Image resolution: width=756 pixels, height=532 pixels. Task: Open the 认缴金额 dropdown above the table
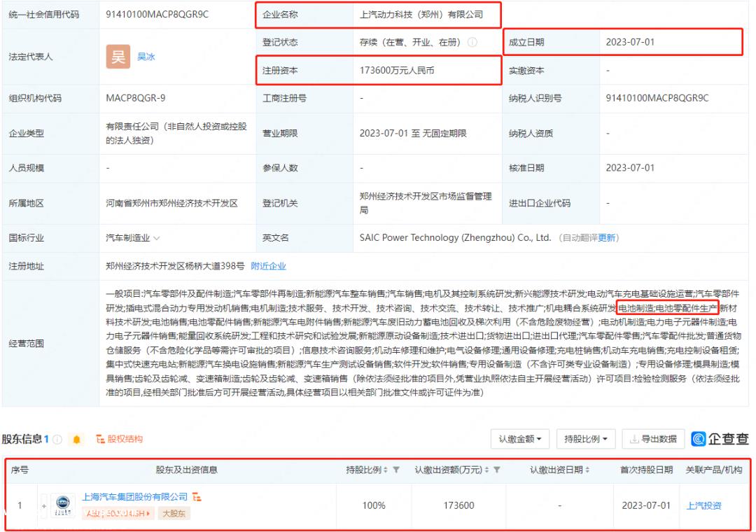click(x=519, y=439)
